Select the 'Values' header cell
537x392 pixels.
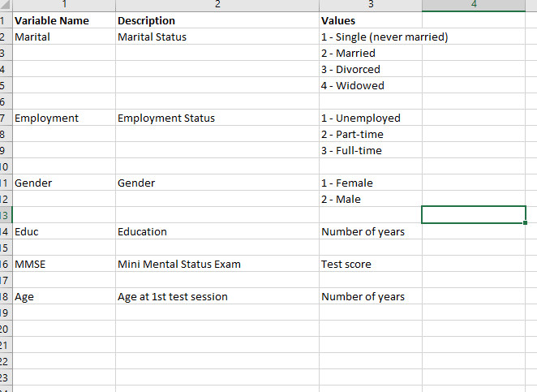[x=371, y=20]
